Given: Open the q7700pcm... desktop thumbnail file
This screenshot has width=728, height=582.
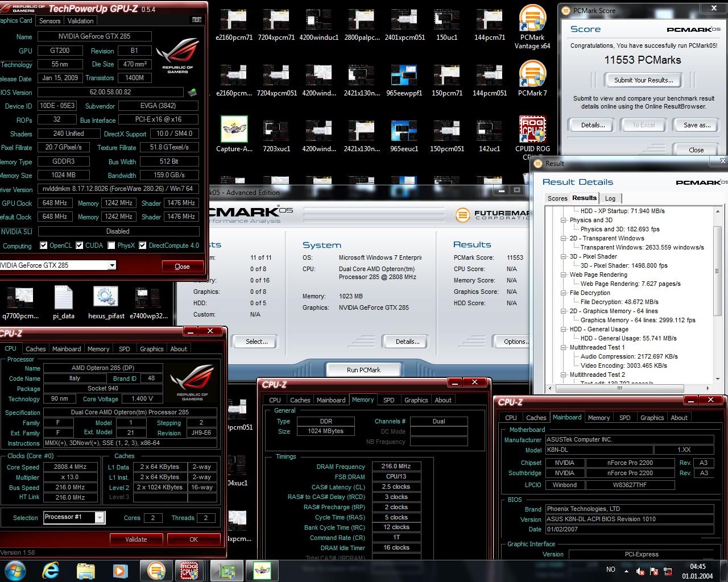Looking at the screenshot, I should tap(20, 302).
